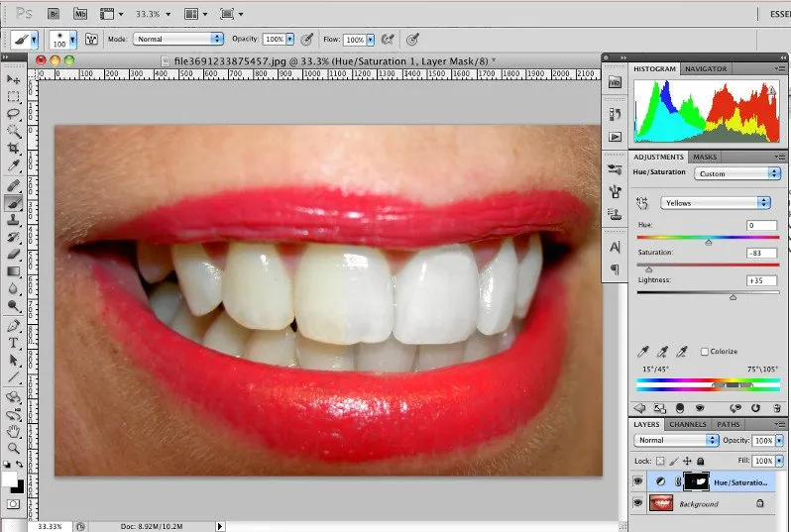Image resolution: width=791 pixels, height=532 pixels.
Task: Select the Eyedropper tool in the toolbox
Action: coord(14,165)
